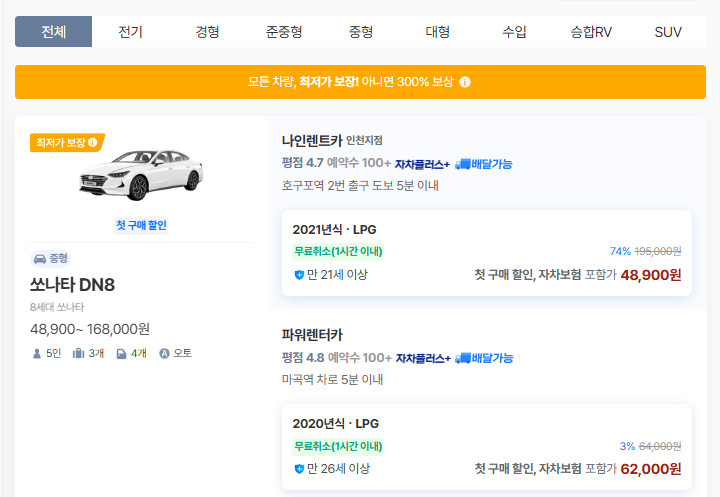The width and height of the screenshot is (720, 497).
Task: Select the 2021년식 · LPG offer card
Action: pyautogui.click(x=487, y=253)
